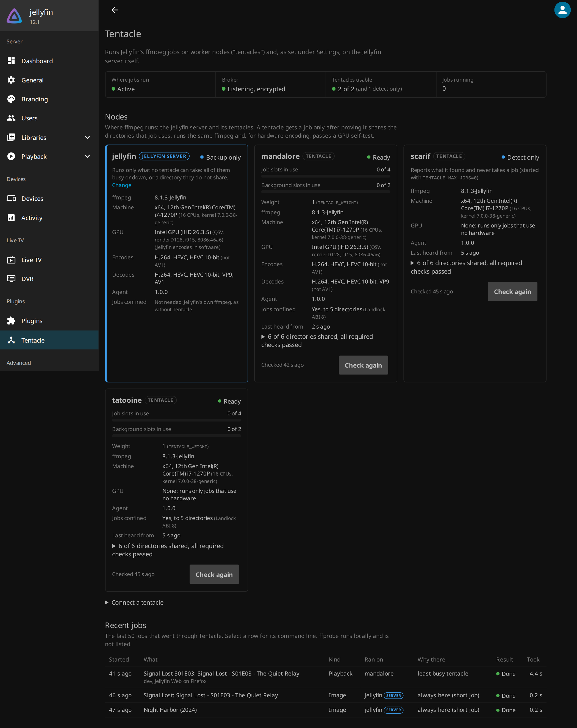Expand the Playback submenu chevron
577x728 pixels.
[x=87, y=156]
